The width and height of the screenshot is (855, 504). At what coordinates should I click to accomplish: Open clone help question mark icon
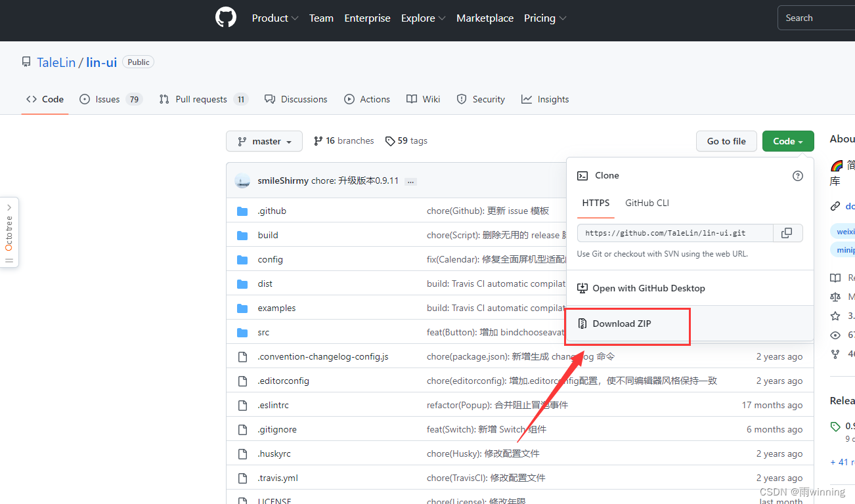[x=798, y=176]
